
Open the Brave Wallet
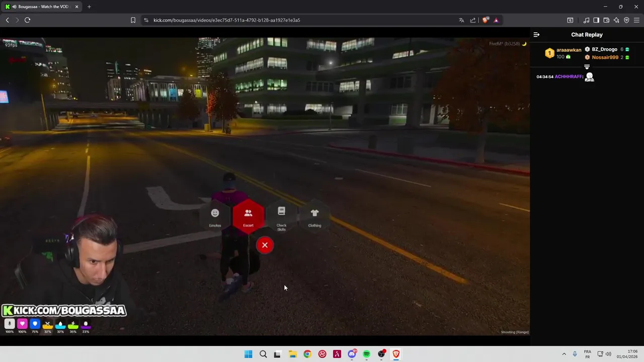[x=606, y=20]
